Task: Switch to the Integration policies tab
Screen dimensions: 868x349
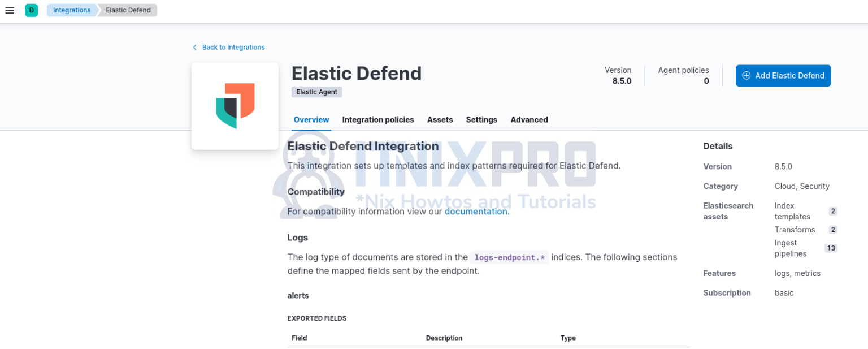Action: click(x=377, y=119)
